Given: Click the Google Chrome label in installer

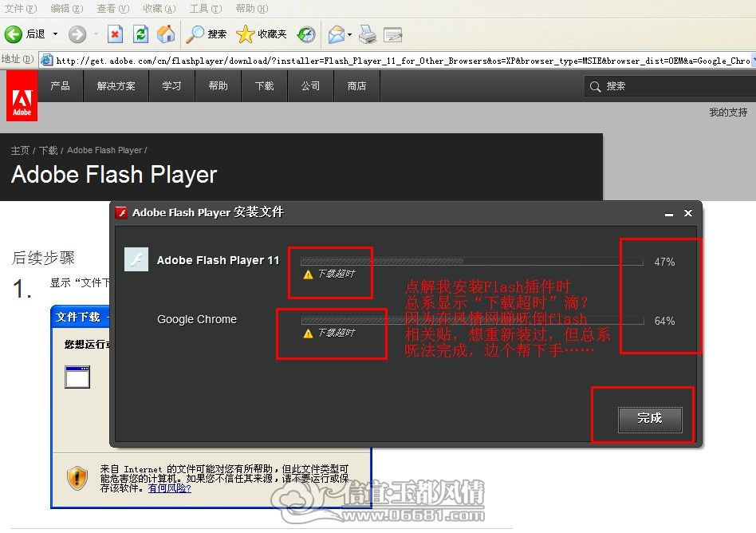Looking at the screenshot, I should [197, 319].
